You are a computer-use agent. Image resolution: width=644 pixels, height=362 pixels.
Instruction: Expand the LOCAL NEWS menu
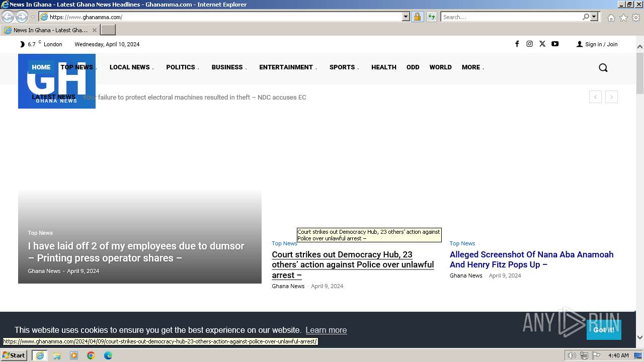(131, 67)
